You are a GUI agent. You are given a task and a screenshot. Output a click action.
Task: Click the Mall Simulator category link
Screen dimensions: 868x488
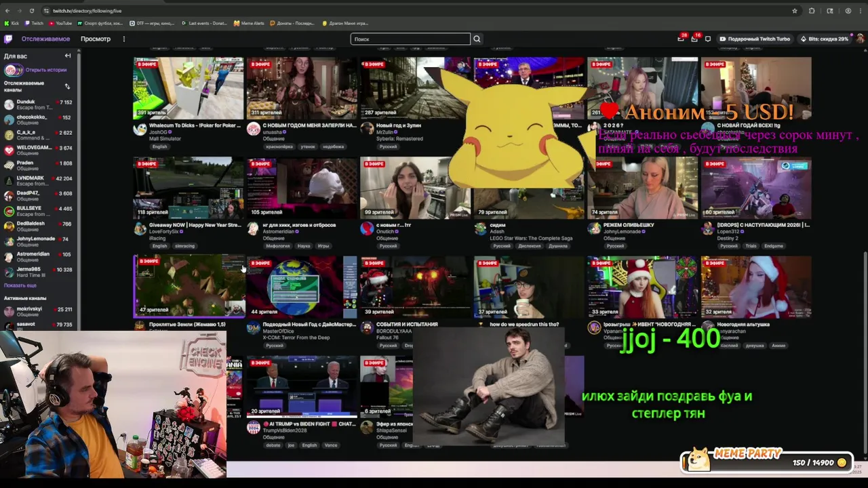coord(165,138)
